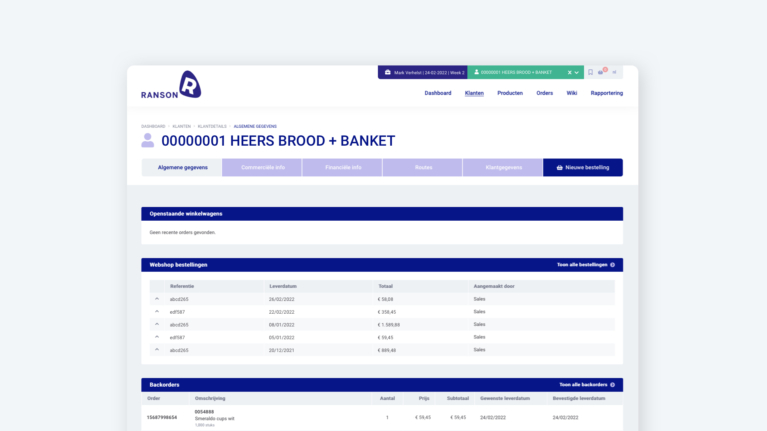Screen dimensions: 767x431
Task: Switch to the Routes tab
Action: coord(423,167)
